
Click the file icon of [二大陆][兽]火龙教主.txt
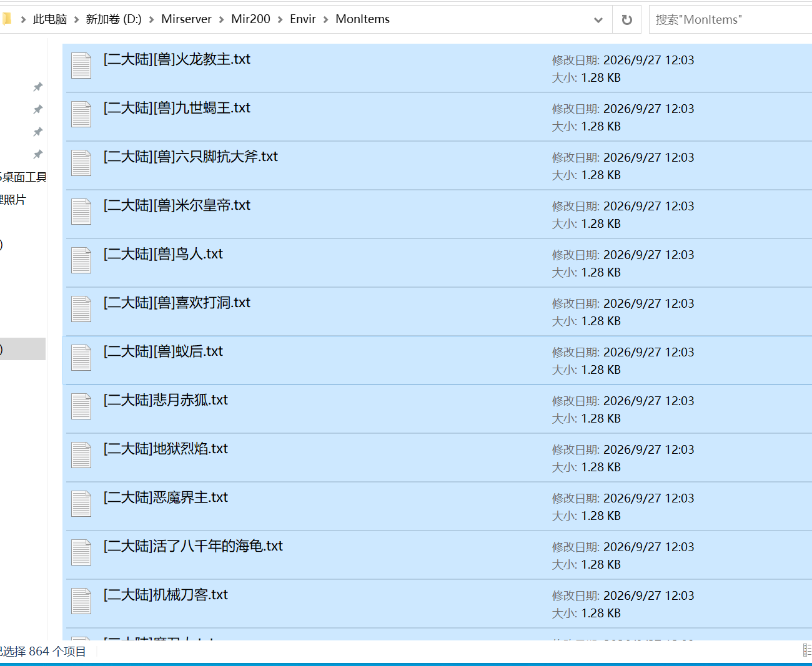click(81, 66)
